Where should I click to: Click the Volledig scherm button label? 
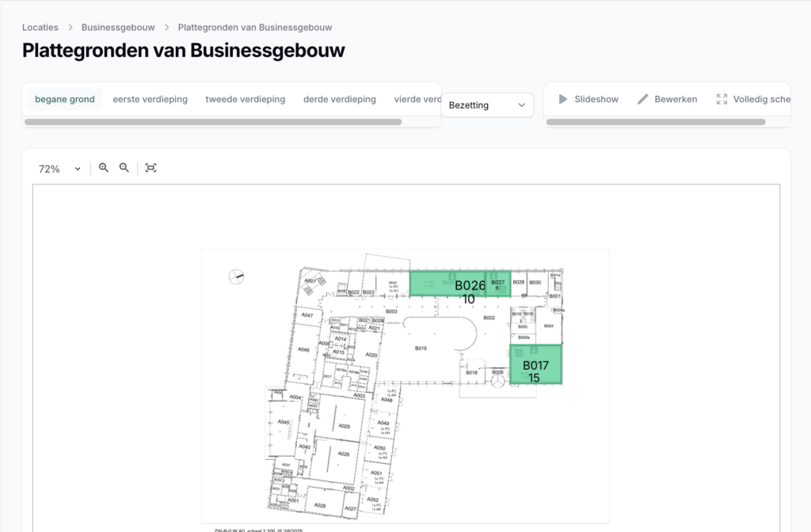tap(762, 99)
